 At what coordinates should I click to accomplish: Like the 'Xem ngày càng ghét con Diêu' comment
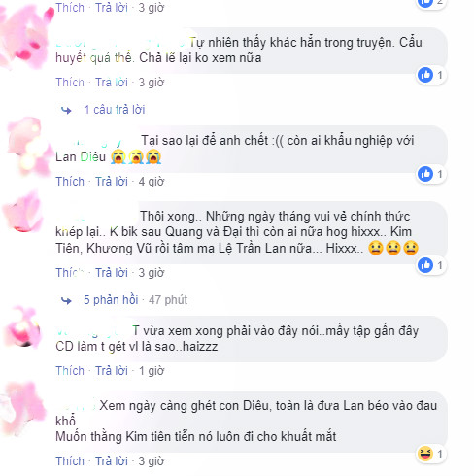pos(70,461)
